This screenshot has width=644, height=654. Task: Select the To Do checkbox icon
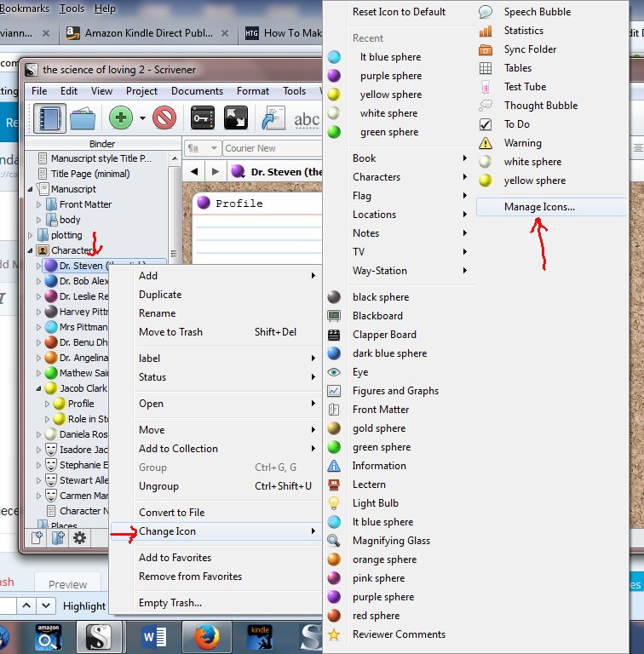click(x=516, y=124)
